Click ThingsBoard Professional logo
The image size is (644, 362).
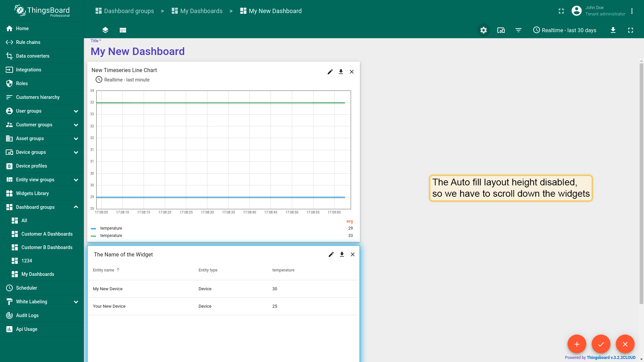coord(42,11)
